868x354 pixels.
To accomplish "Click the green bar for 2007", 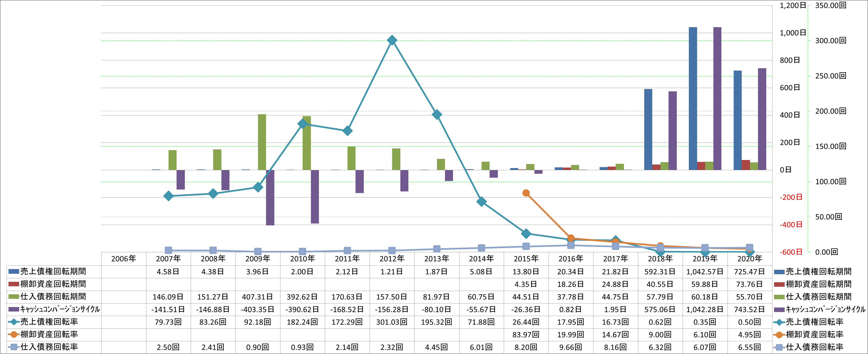I will coord(173,160).
